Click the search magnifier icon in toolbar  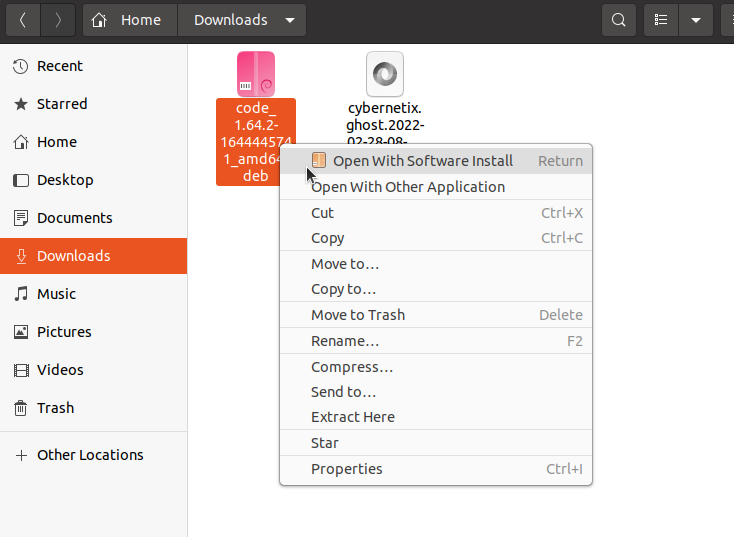(x=619, y=20)
